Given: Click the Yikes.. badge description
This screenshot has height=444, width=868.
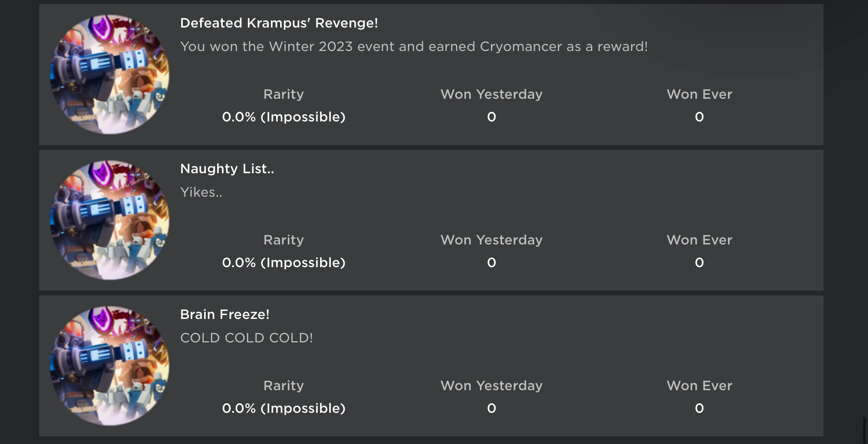Looking at the screenshot, I should click(201, 192).
